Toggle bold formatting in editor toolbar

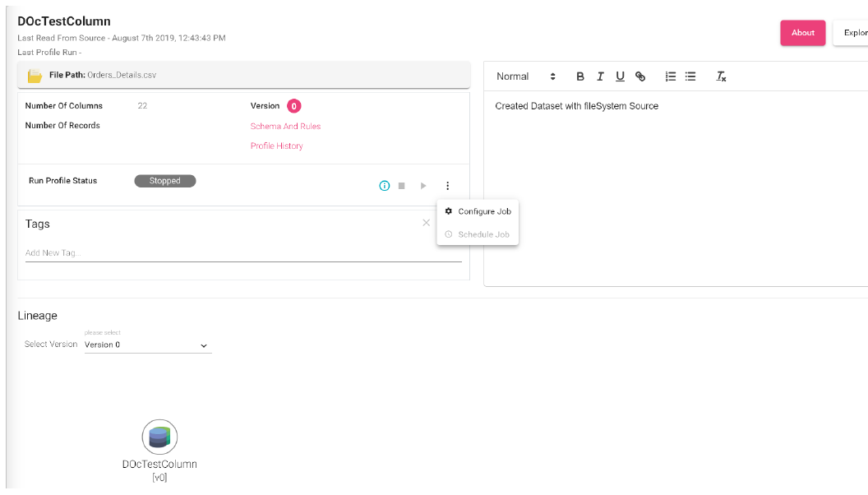pyautogui.click(x=580, y=76)
